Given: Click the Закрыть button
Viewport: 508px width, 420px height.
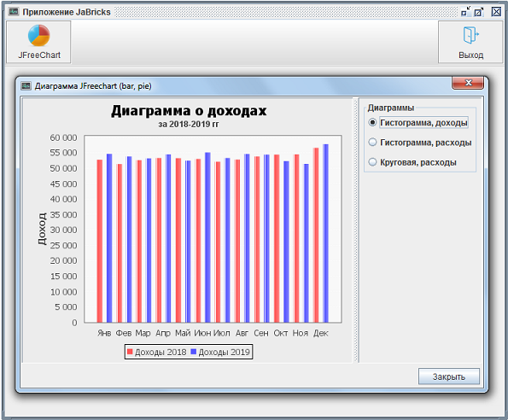Looking at the screenshot, I should point(449,376).
